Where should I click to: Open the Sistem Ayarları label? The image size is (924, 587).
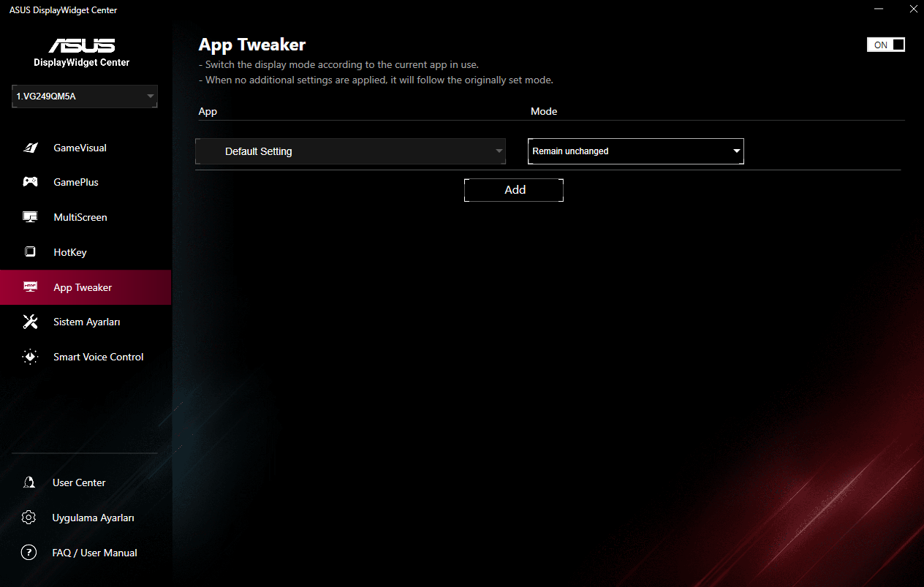[x=87, y=322]
